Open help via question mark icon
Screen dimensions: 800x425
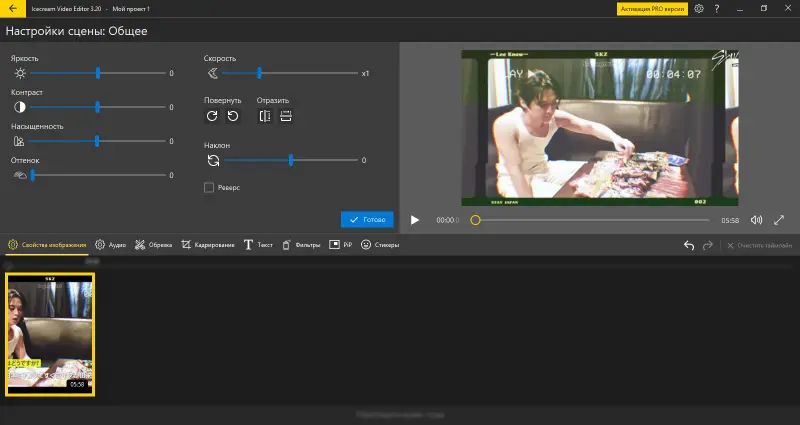[716, 9]
